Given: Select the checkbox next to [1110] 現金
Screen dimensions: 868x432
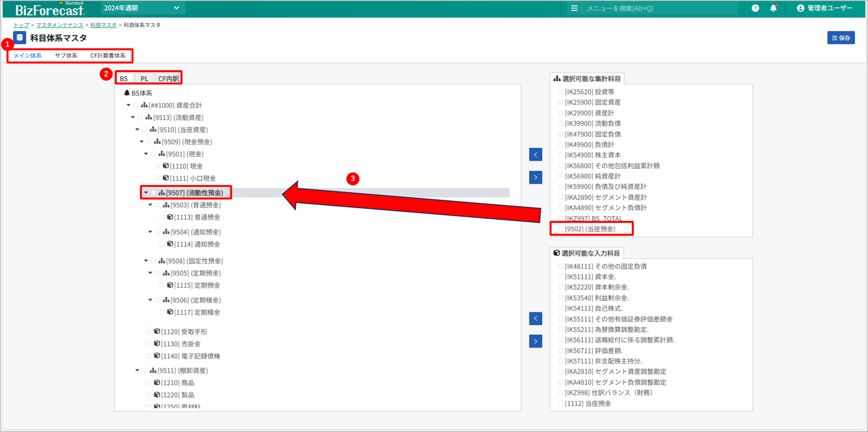Looking at the screenshot, I should pyautogui.click(x=157, y=166).
